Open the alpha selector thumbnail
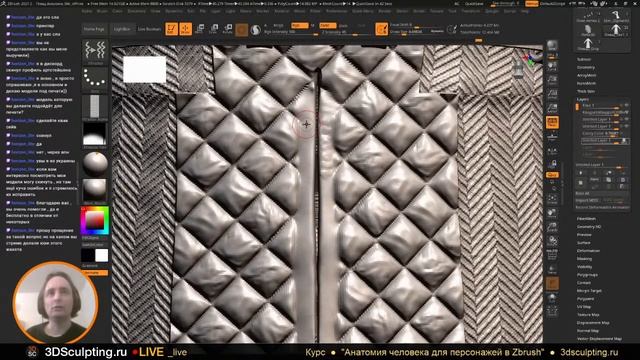Image resolution: width=640 pixels, height=360 pixels. click(95, 106)
